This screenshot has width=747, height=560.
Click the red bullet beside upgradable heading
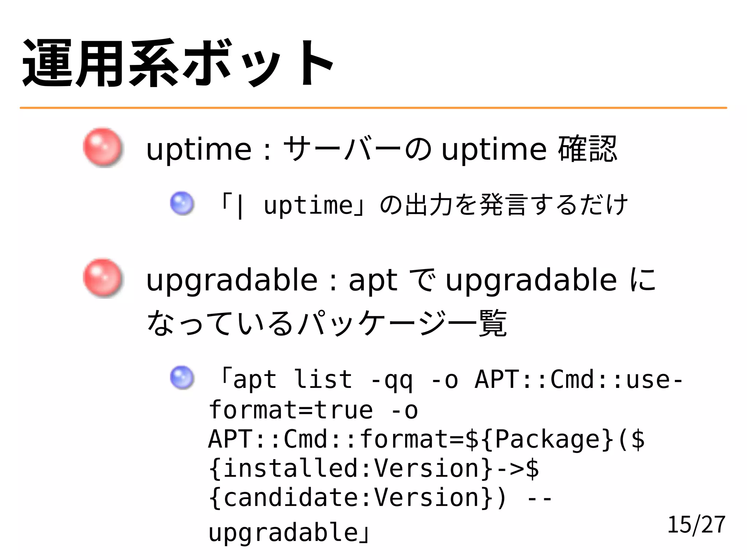pyautogui.click(x=103, y=278)
